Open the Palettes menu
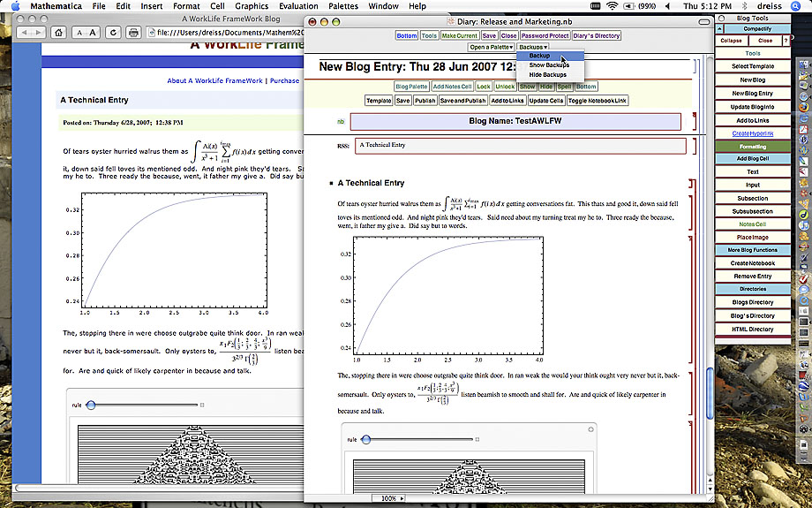The image size is (812, 508). 343,6
